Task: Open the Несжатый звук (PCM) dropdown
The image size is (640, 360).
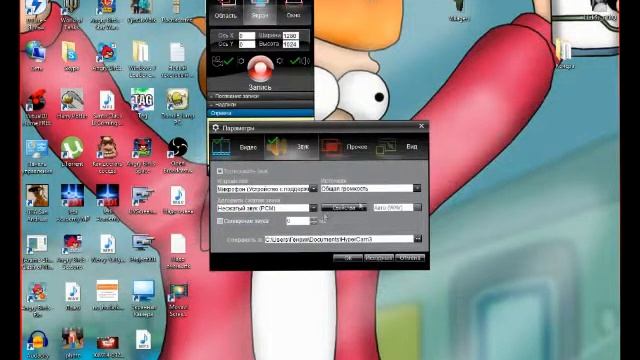Action: 313,208
